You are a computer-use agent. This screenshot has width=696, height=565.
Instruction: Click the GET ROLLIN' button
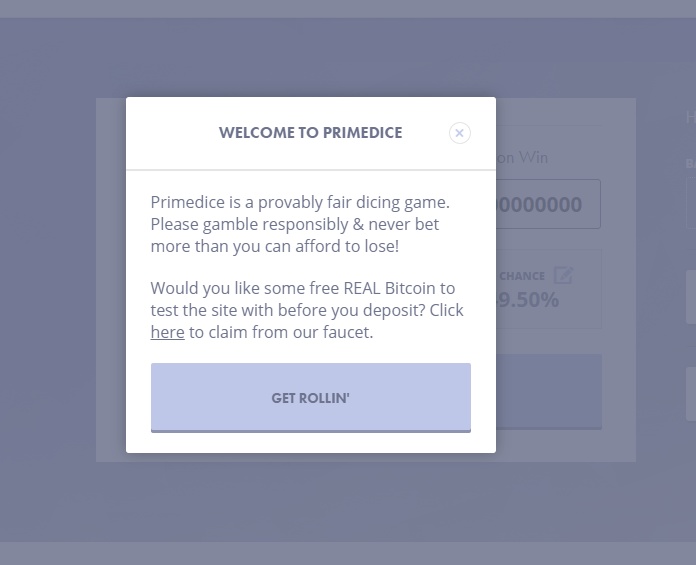[311, 398]
